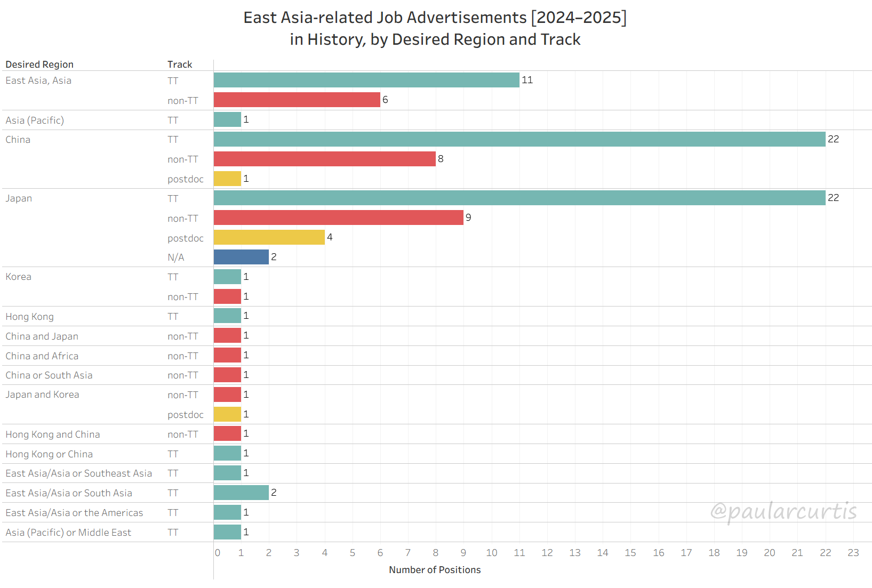The image size is (872, 588).
Task: Click the "Number of Positions" axis title
Action: tap(435, 570)
